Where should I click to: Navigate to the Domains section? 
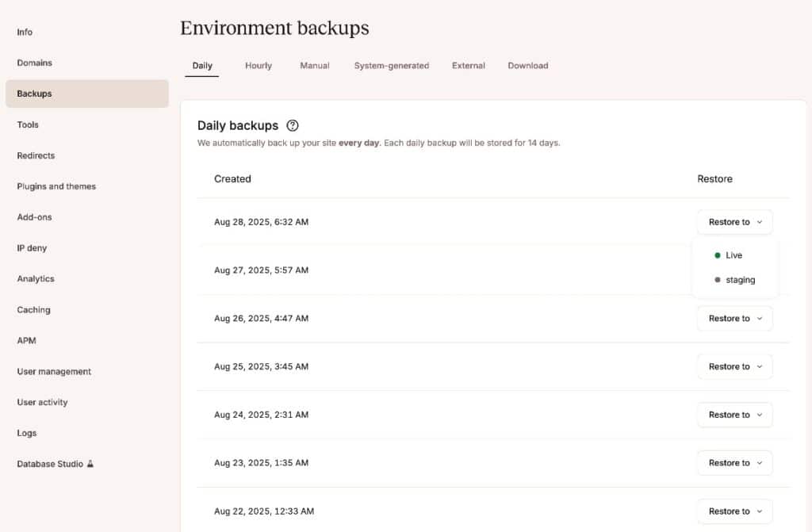pos(35,63)
